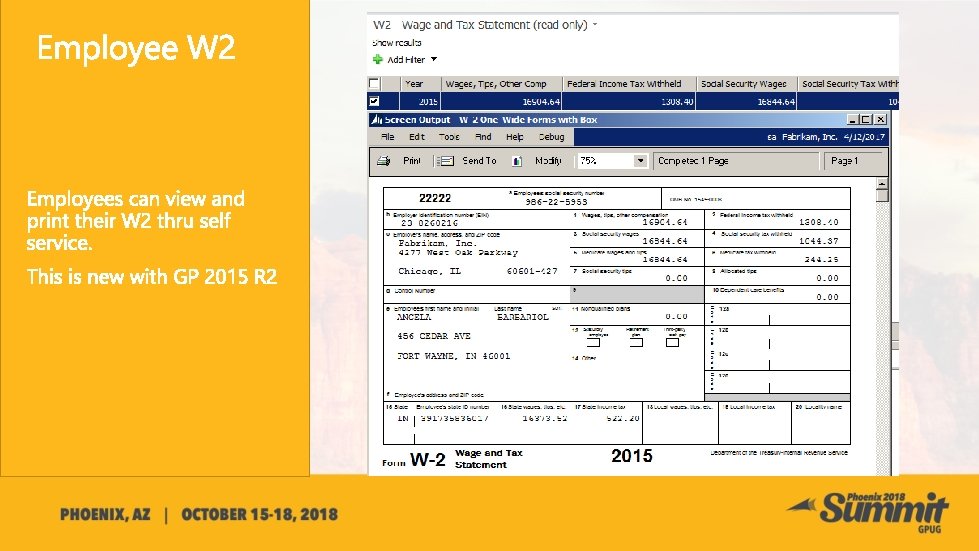Click the Modify button label
The height and width of the screenshot is (551, 979).
(x=548, y=161)
